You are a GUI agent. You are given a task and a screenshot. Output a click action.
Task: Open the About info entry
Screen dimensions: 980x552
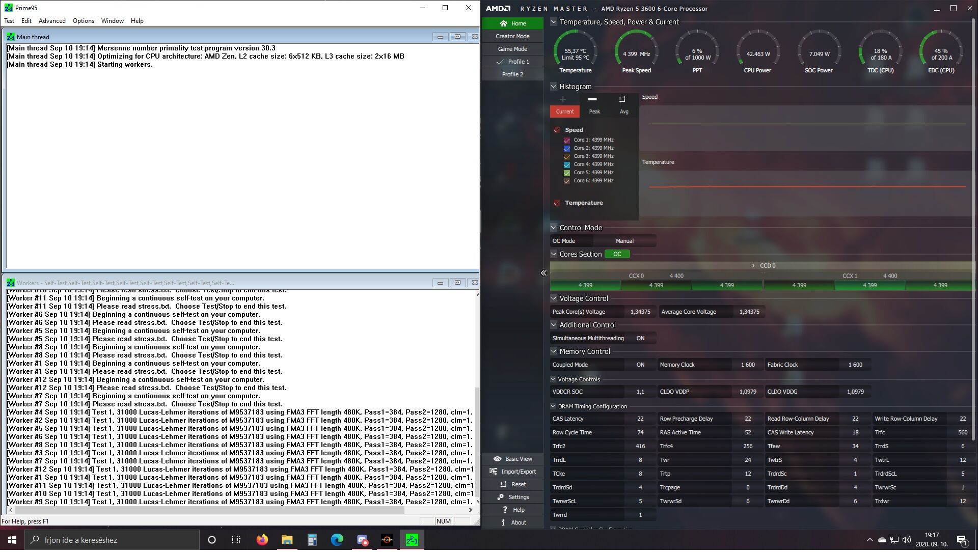click(513, 523)
